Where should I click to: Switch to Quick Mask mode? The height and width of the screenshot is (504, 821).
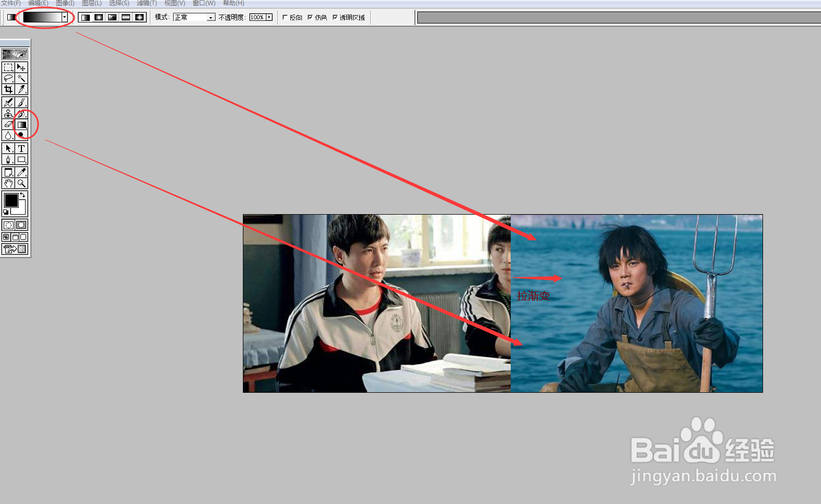(21, 225)
